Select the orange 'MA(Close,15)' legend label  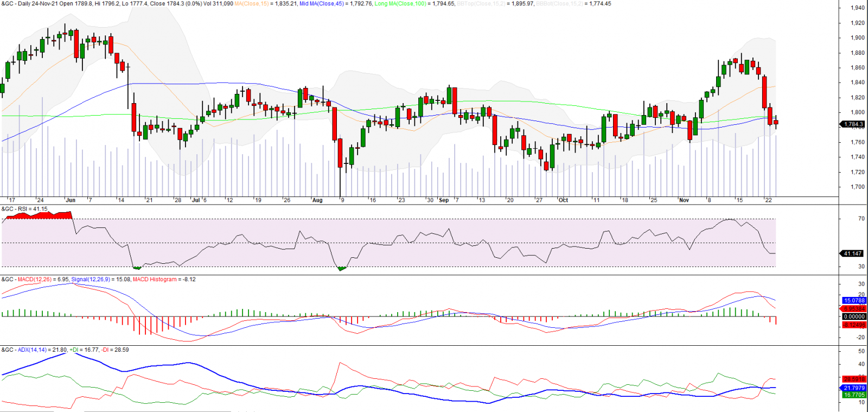[x=251, y=4]
